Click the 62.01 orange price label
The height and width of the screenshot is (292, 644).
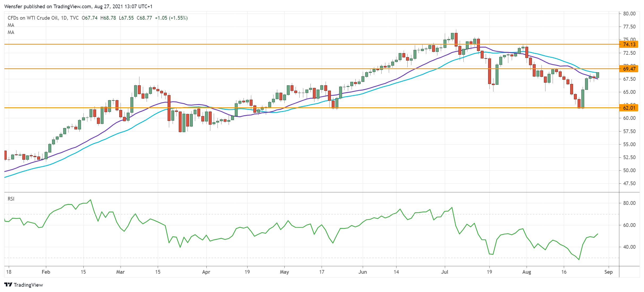(629, 108)
